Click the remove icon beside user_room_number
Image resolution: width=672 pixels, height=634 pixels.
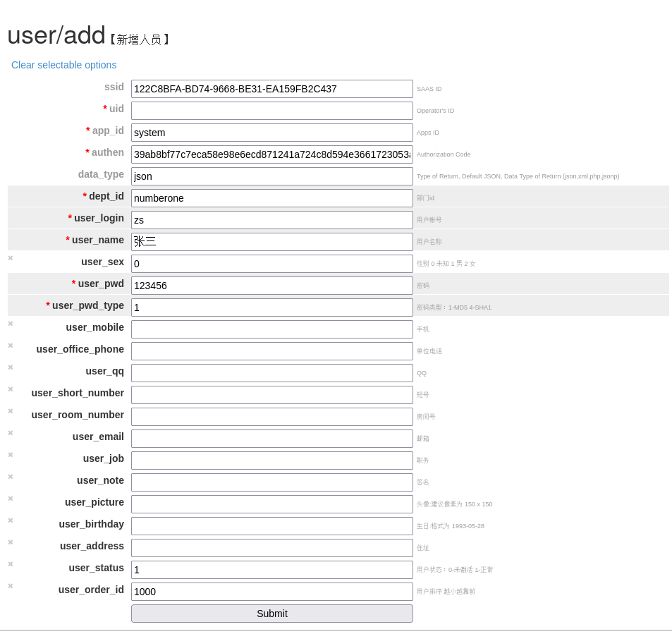(10, 410)
